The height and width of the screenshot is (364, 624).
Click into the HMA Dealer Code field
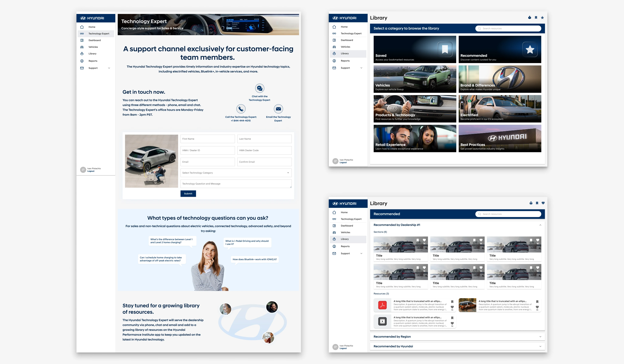click(264, 150)
